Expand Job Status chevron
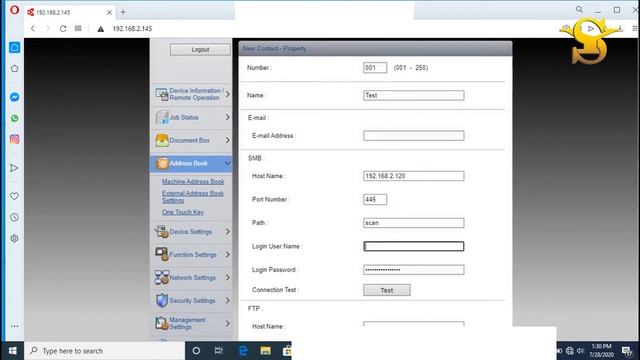The image size is (640, 360). (x=227, y=117)
